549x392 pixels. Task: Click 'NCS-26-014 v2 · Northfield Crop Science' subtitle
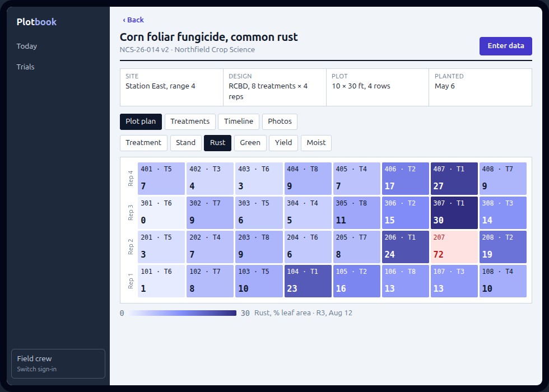(187, 50)
